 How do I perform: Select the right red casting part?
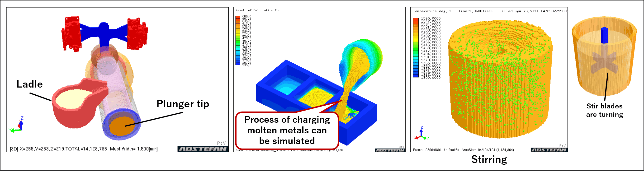[137, 34]
